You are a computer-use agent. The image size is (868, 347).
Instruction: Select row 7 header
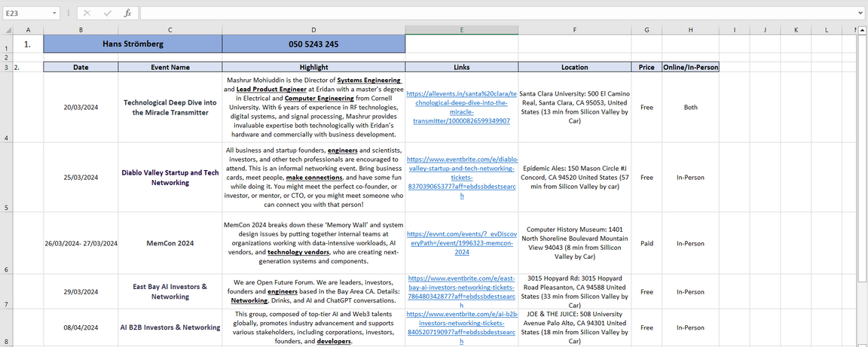6,291
